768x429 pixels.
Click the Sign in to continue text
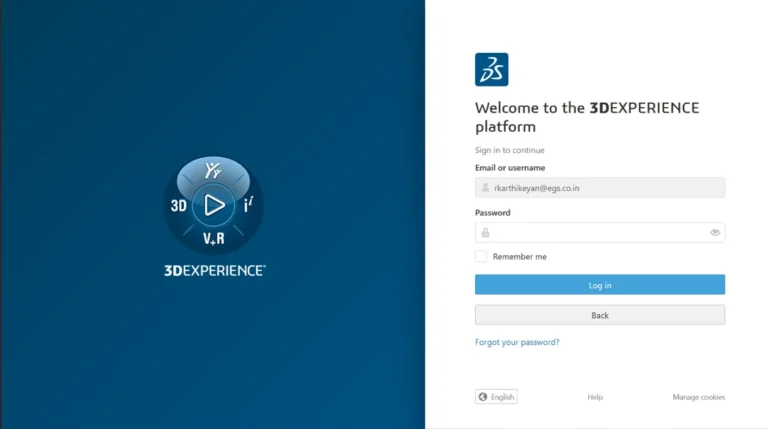point(509,150)
